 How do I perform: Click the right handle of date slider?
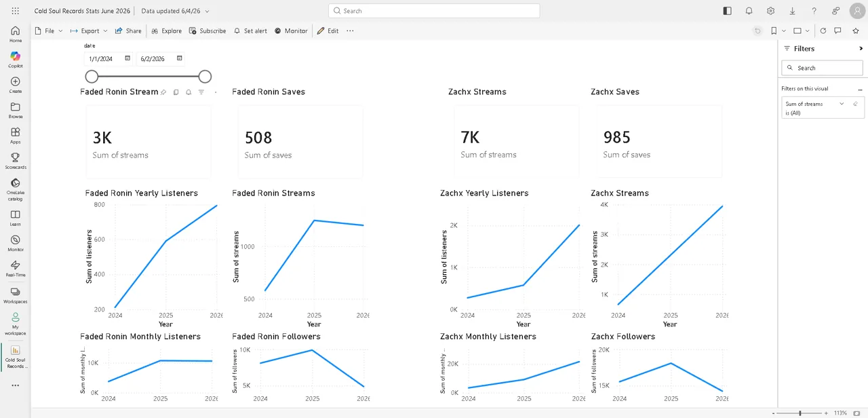(205, 77)
